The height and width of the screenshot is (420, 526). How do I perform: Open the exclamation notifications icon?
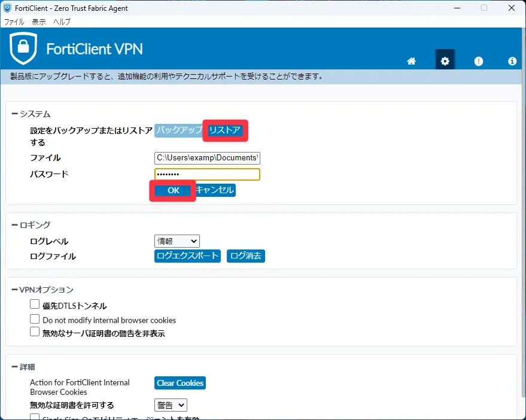(478, 61)
